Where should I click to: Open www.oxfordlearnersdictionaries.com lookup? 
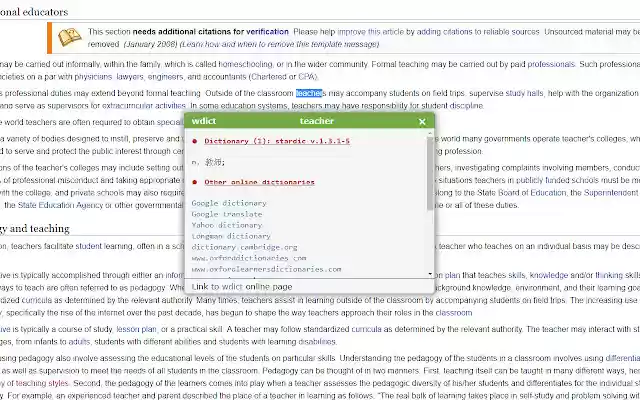tap(266, 269)
